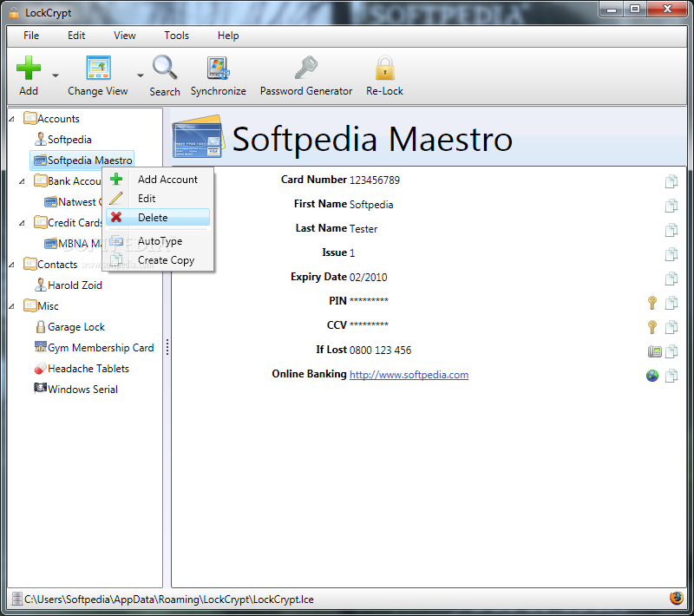Select the Contacts folder
Screen dimensions: 694x616
50,265
